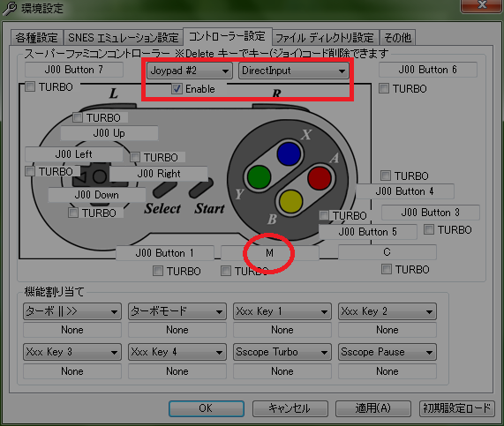The image size is (504, 426).
Task: Open the Joypad #2 dropdown
Action: click(x=189, y=71)
